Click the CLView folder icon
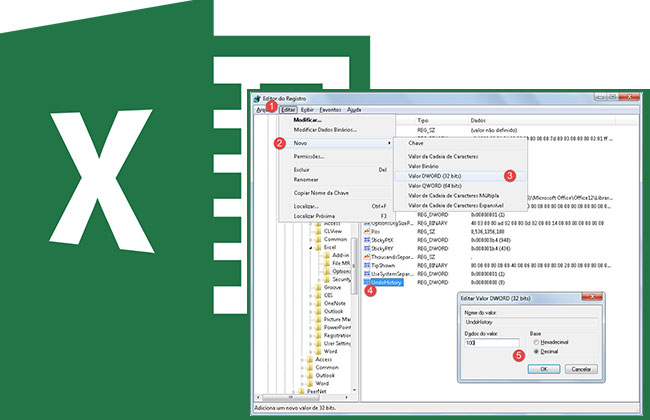Screen dimensions: 650x420 pos(318,231)
